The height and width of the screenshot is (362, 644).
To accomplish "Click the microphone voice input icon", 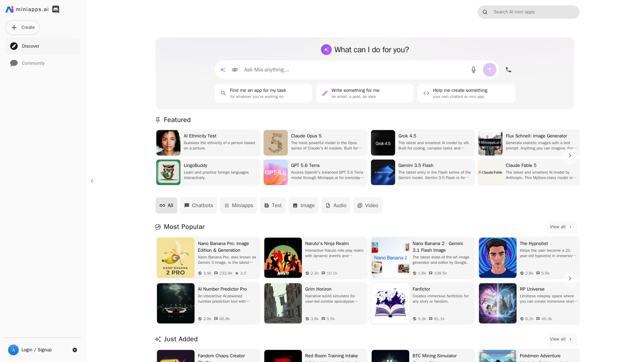I will click(474, 70).
